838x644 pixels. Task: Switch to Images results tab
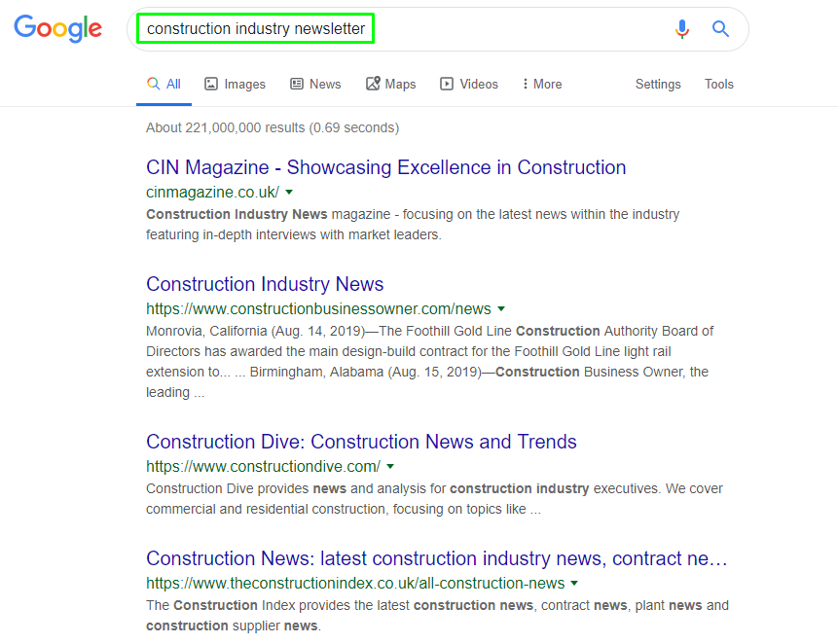[235, 85]
